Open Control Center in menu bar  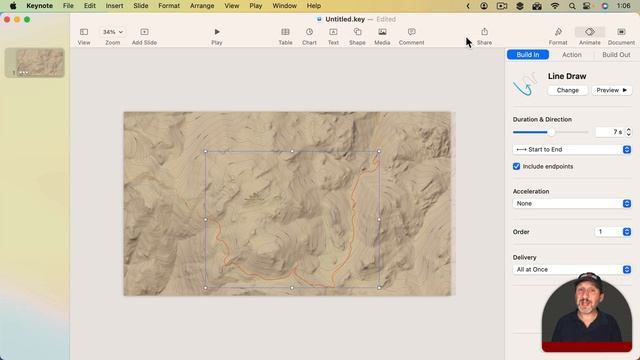[x=587, y=6]
